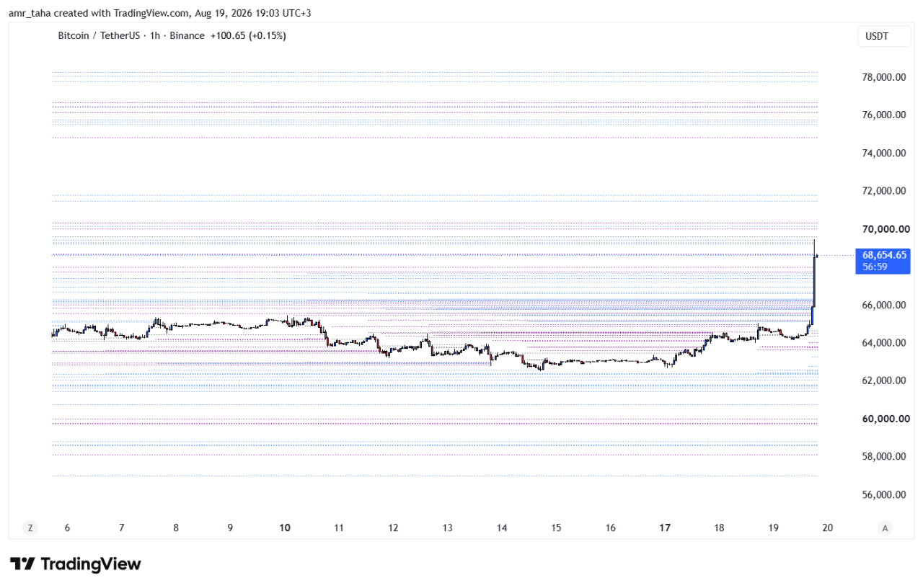Click date 20 on the time axis
Image resolution: width=923 pixels, height=588 pixels.
click(x=828, y=528)
